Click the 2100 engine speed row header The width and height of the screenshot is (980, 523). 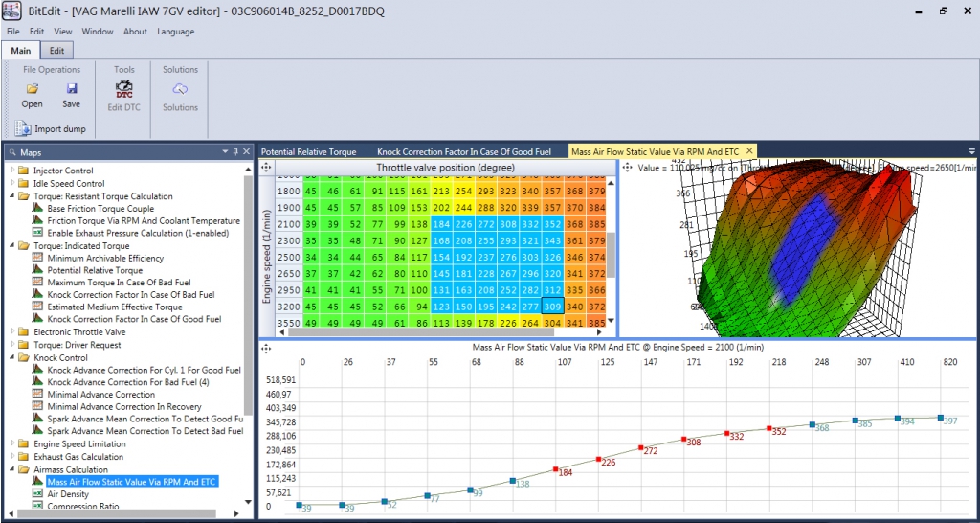pyautogui.click(x=288, y=224)
